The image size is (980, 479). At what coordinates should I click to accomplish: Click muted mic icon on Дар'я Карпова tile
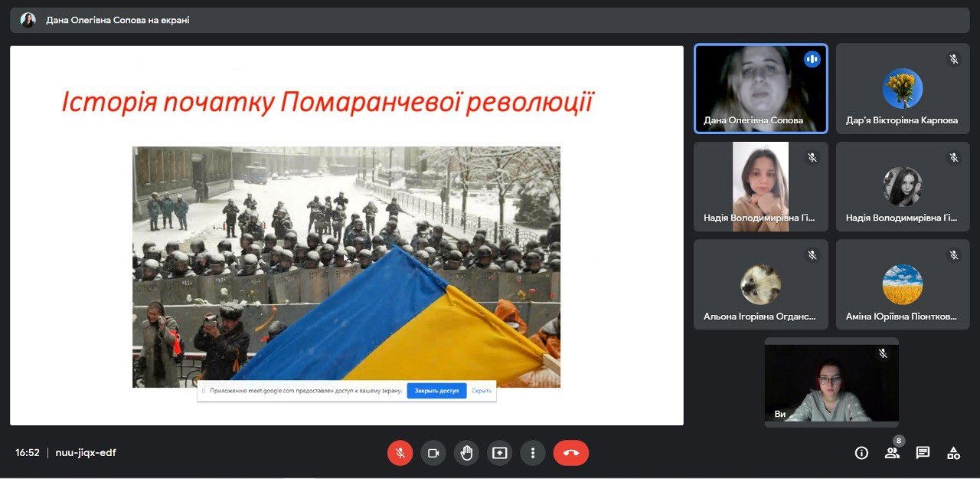coord(954,59)
